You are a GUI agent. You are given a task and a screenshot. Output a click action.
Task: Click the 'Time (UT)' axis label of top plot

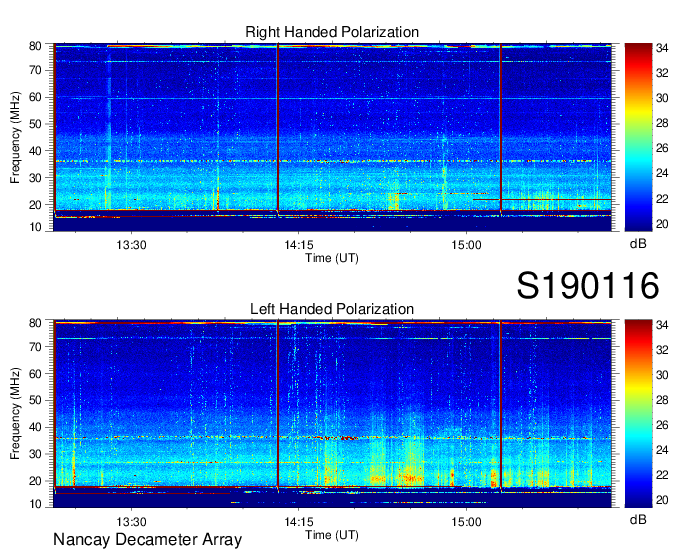point(332,258)
